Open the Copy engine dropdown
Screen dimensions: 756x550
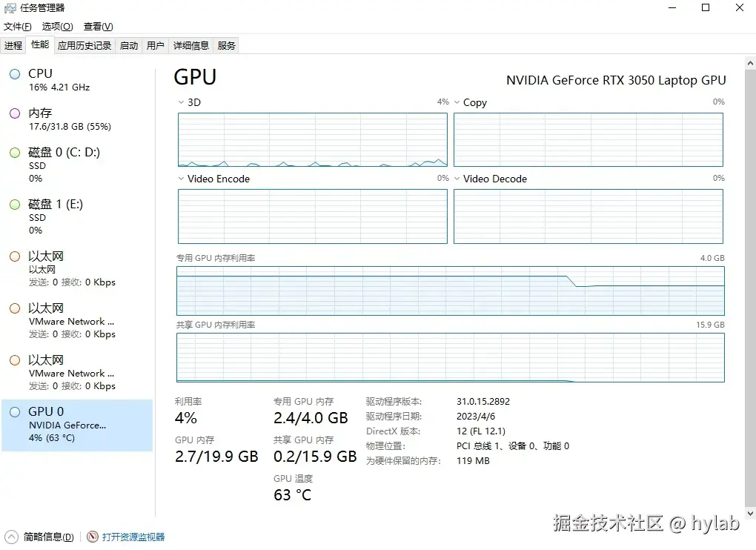point(457,102)
